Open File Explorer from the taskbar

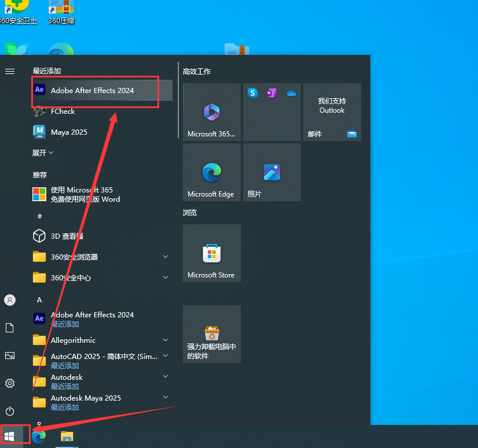tap(67, 437)
